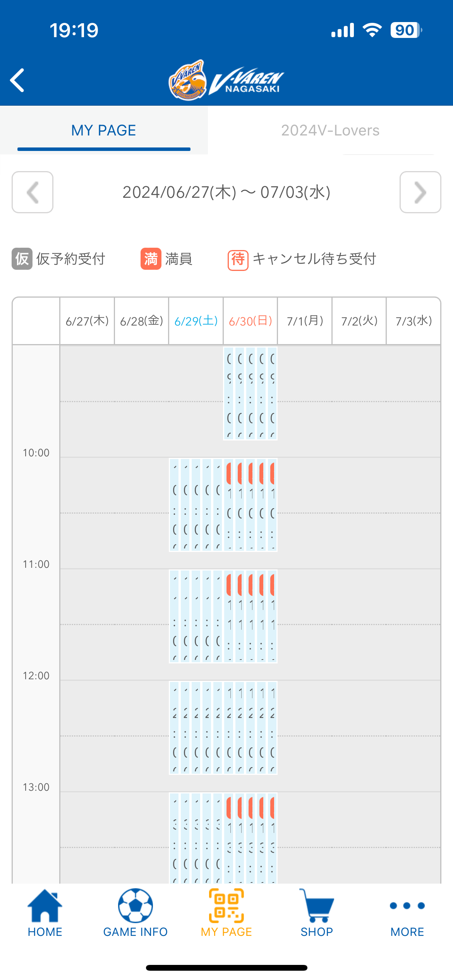This screenshot has height=980, width=453.
Task: Open the 6/30 slot before 10:00
Action: (x=251, y=393)
